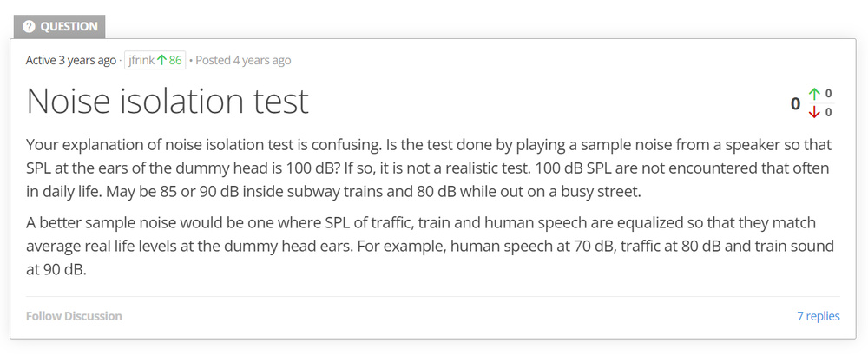Viewport: 868px width, 356px height.
Task: Select the QUESTION label tab
Action: [x=59, y=26]
